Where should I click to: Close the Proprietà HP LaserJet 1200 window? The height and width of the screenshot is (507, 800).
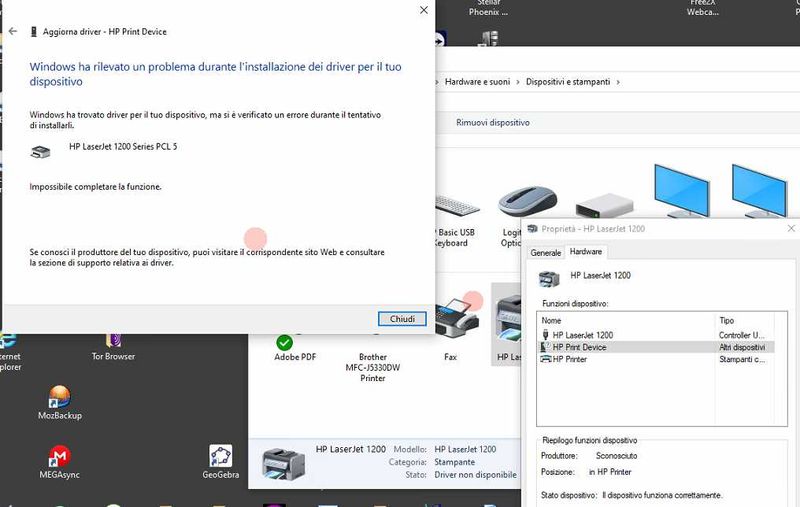pos(791,229)
